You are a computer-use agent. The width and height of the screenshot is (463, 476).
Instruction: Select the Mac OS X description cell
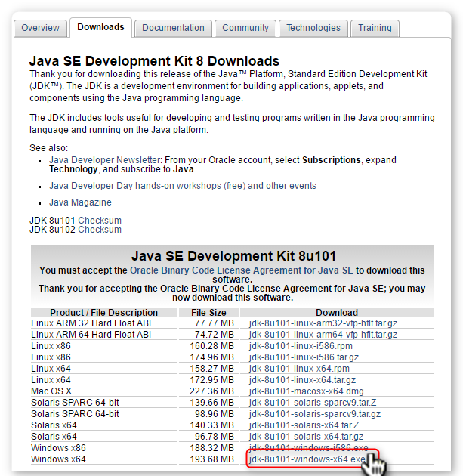click(104, 391)
